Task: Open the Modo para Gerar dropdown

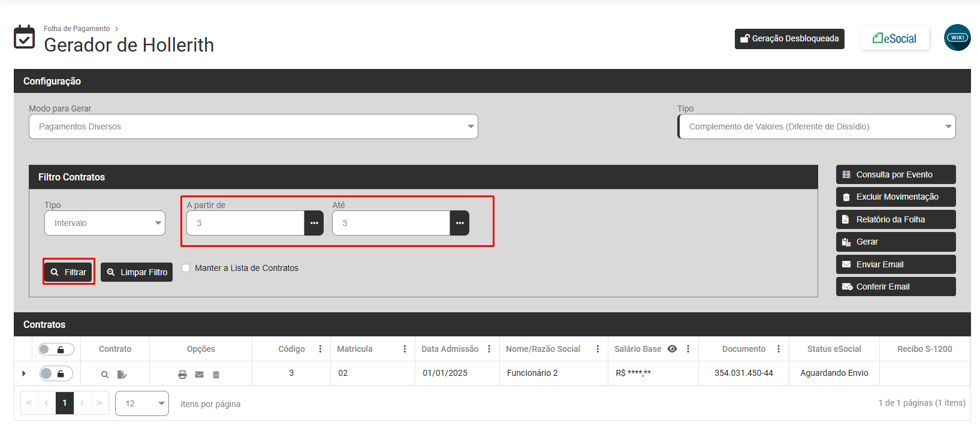Action: [x=254, y=126]
